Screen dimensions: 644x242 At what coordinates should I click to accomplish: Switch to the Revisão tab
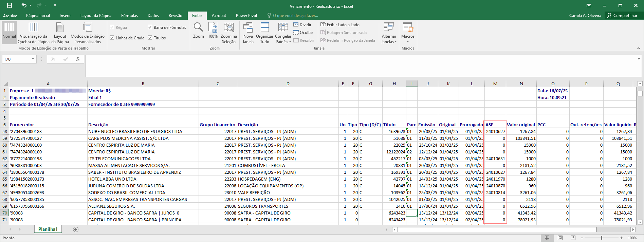176,16
